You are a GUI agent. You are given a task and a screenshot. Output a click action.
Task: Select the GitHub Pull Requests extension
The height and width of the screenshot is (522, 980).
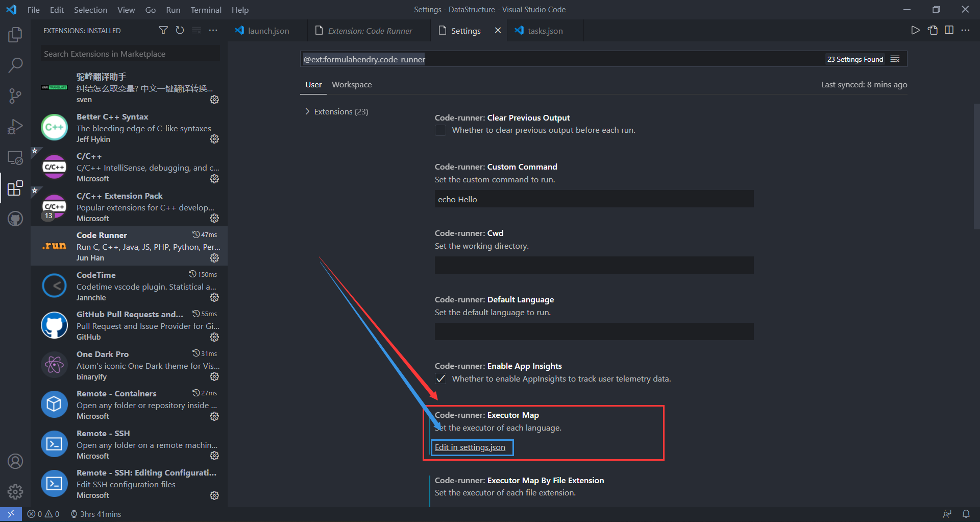129,325
